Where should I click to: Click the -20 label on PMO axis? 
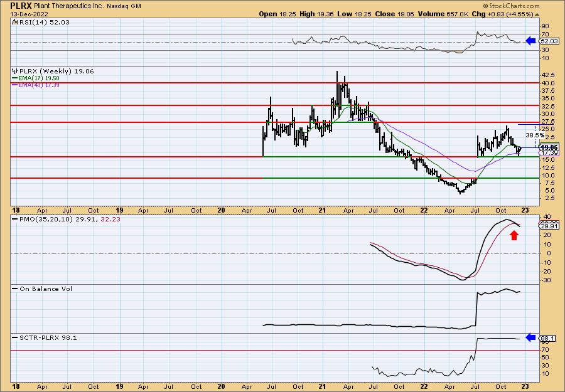point(546,272)
